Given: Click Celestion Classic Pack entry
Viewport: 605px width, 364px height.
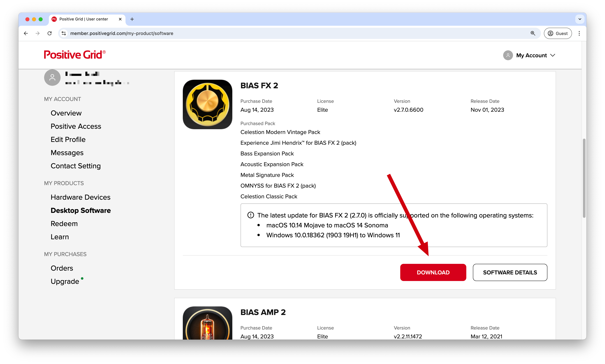Looking at the screenshot, I should point(269,197).
